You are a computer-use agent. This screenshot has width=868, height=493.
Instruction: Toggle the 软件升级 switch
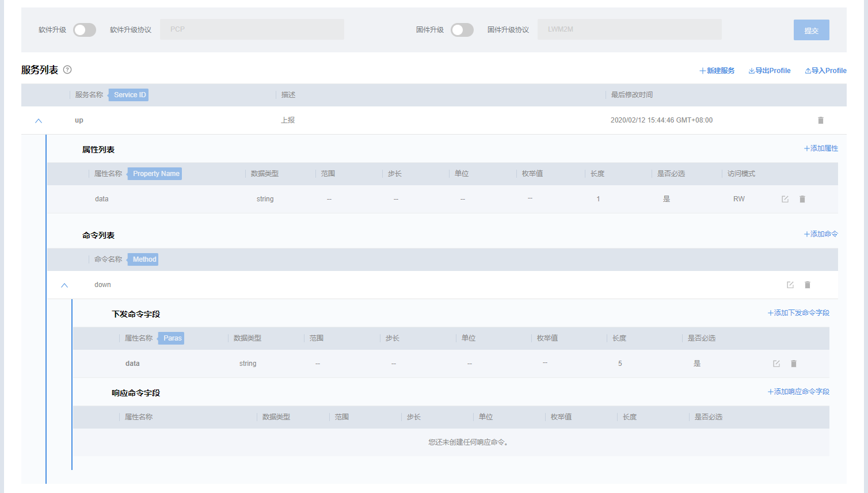[x=84, y=30]
